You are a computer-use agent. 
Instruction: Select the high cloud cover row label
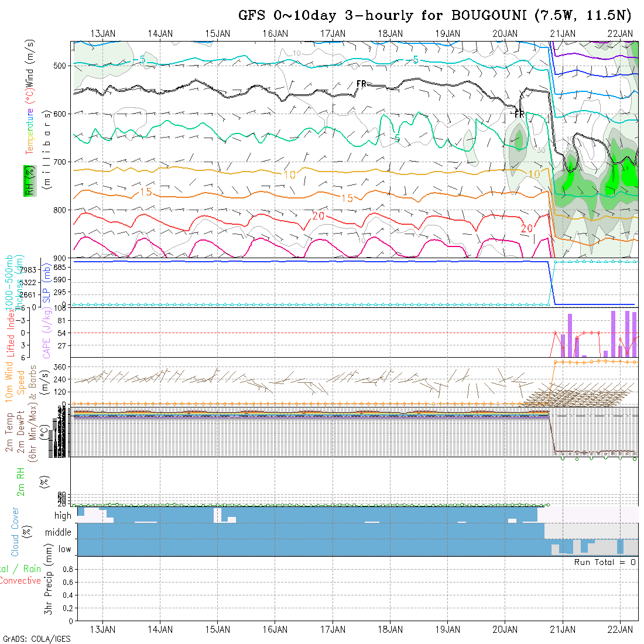pos(63,516)
